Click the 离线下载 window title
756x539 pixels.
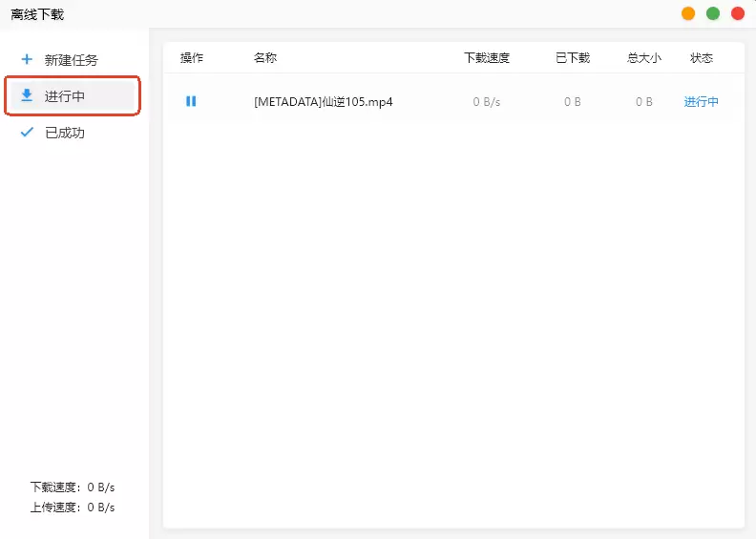click(38, 14)
